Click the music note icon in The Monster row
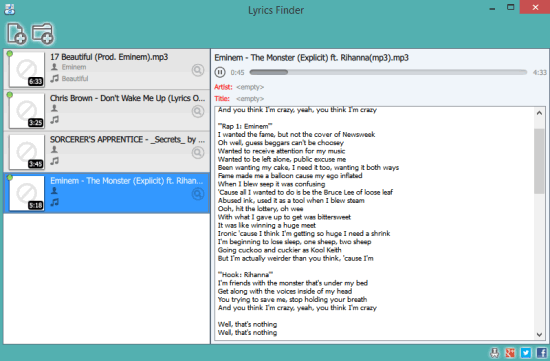This screenshot has height=361, width=550. (54, 202)
